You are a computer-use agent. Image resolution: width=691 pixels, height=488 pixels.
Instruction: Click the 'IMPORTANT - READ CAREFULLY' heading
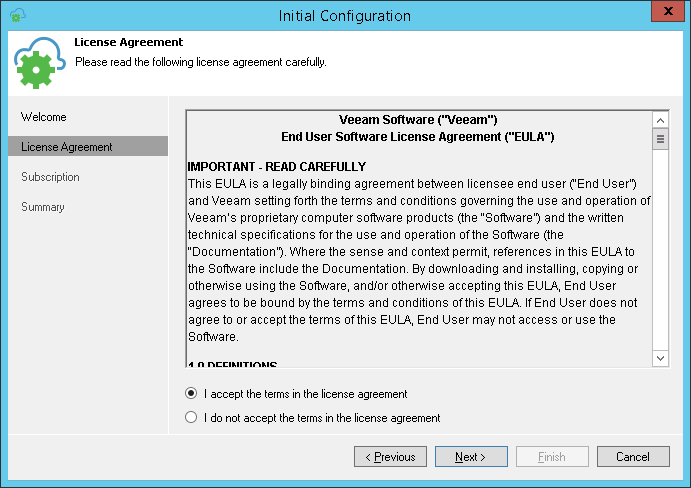[x=277, y=167]
